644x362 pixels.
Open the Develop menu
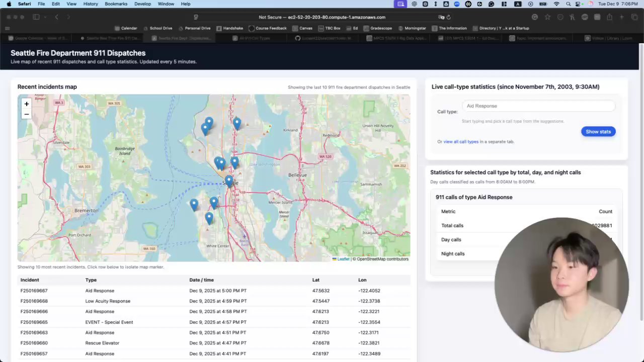143,4
